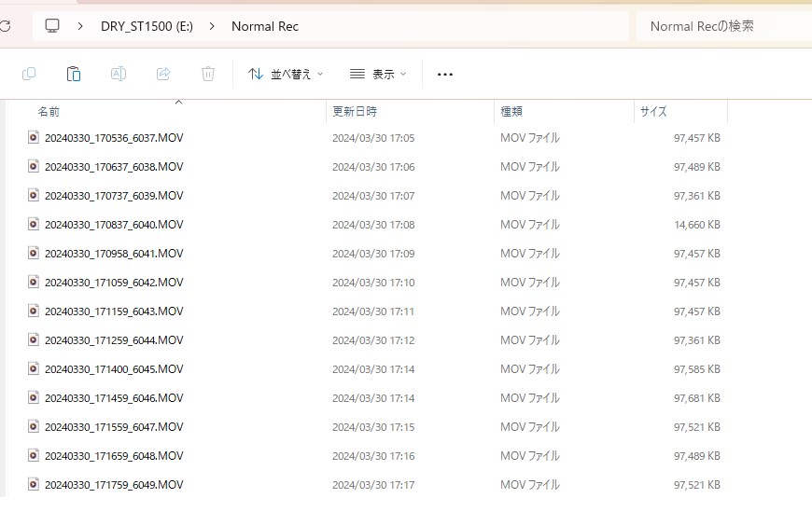Click the Delete trash can icon
This screenshot has height=512, width=812.
point(208,74)
